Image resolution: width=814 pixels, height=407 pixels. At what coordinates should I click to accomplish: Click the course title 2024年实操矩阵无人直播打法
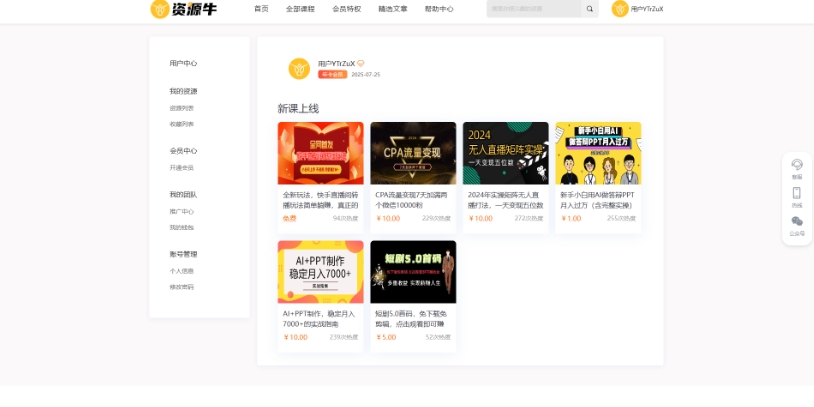click(x=506, y=200)
